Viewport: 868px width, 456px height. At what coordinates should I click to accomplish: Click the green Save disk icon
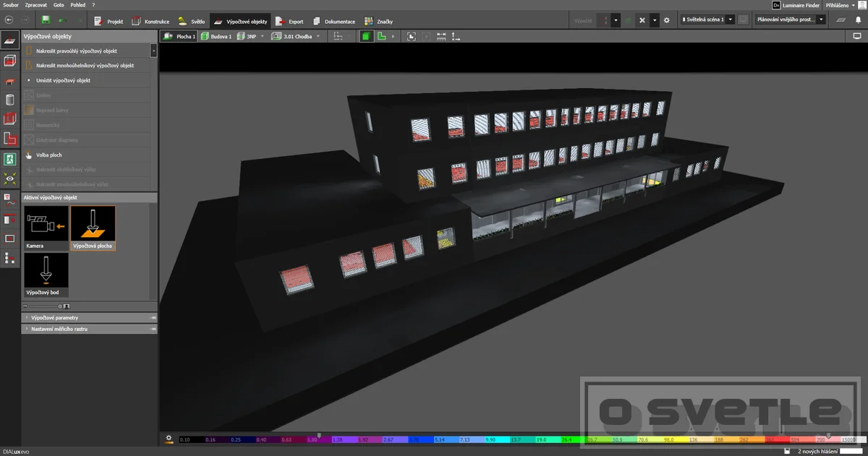point(46,20)
